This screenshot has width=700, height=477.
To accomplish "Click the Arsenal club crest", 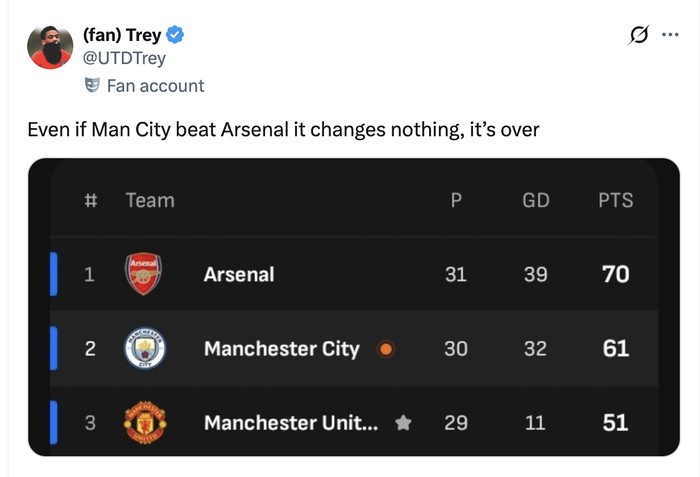I will 144,274.
